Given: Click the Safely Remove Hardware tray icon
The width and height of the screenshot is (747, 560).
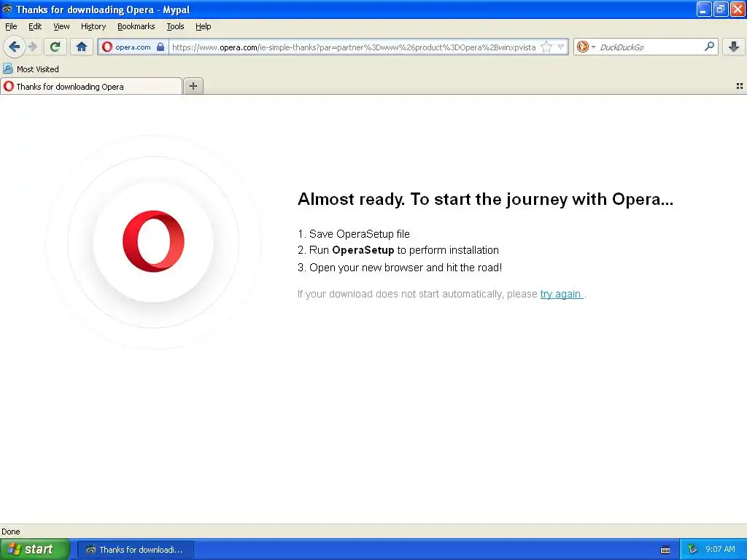Looking at the screenshot, I should (692, 549).
